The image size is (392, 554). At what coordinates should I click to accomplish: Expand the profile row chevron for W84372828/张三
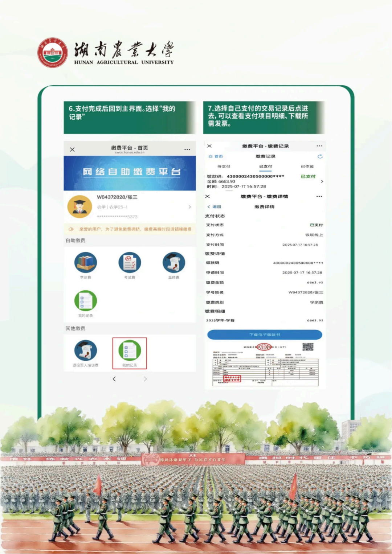(x=189, y=206)
